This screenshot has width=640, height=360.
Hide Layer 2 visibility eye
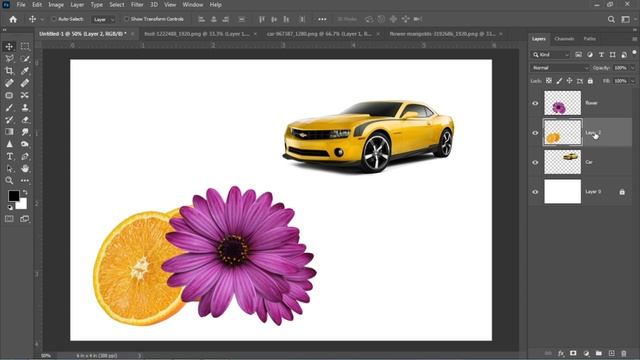[535, 133]
